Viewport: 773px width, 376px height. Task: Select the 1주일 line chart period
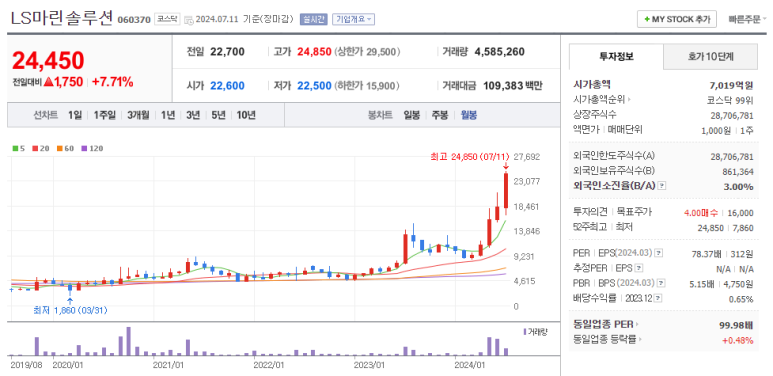pyautogui.click(x=105, y=115)
